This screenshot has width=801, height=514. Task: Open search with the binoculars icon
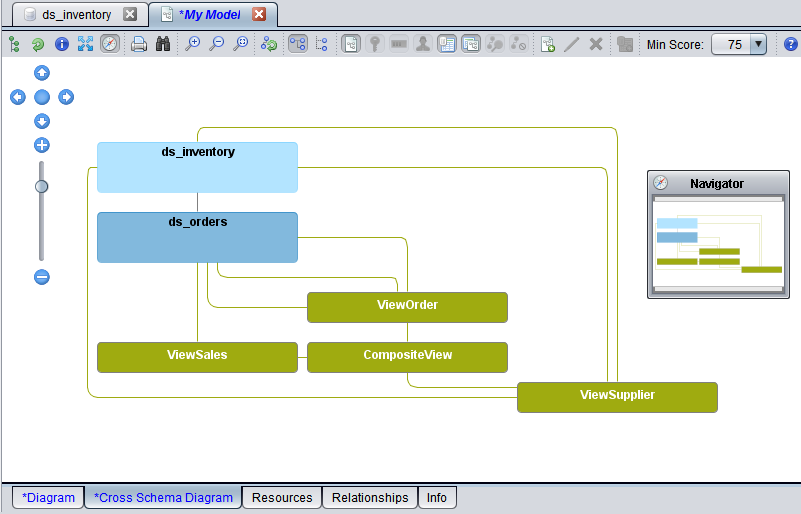click(x=162, y=44)
